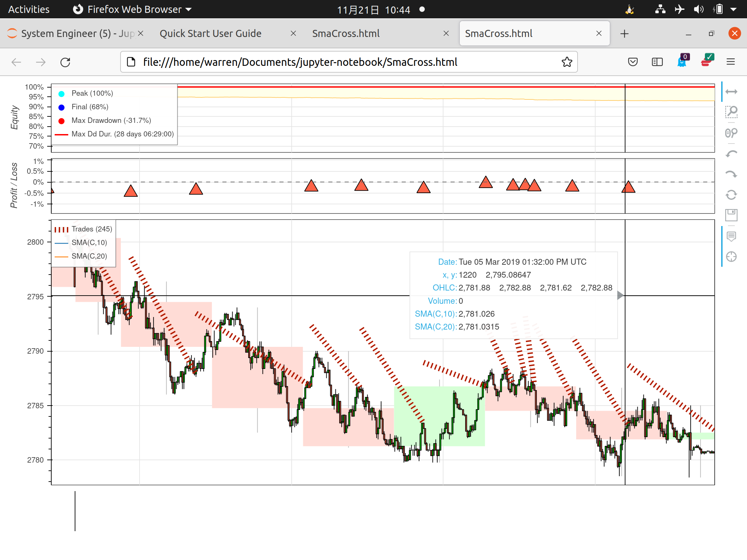Click the Equity axis label

14,117
